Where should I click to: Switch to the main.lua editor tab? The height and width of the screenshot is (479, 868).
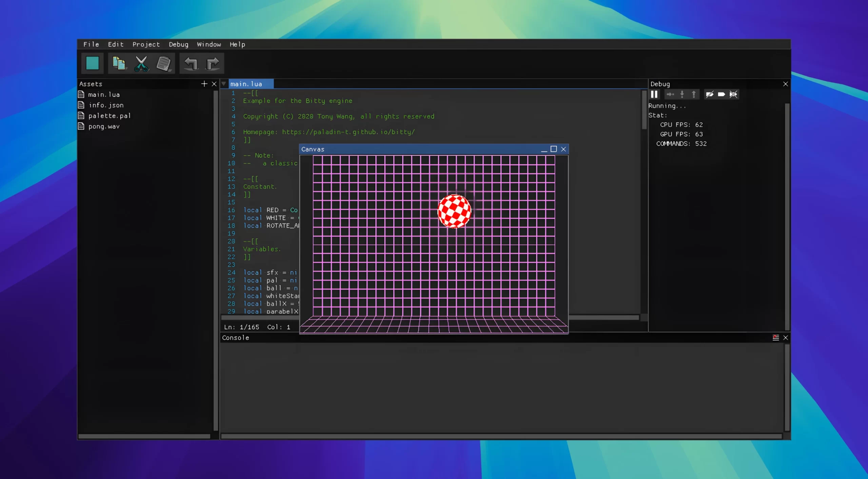(x=246, y=84)
